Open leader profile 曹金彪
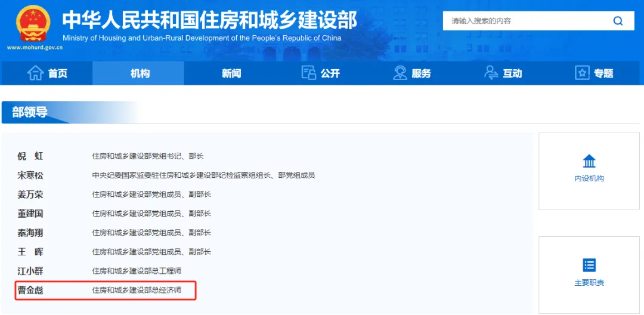 [x=30, y=291]
